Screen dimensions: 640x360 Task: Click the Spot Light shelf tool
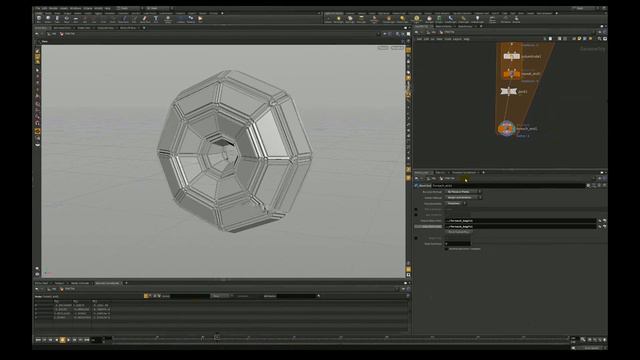(x=350, y=19)
